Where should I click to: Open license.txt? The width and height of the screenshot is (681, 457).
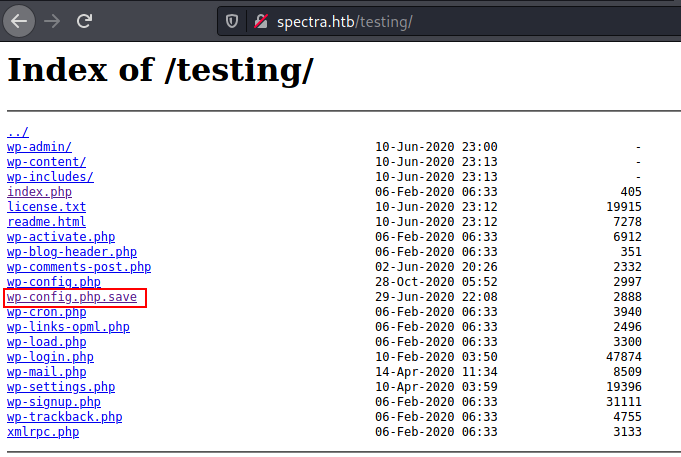click(46, 207)
